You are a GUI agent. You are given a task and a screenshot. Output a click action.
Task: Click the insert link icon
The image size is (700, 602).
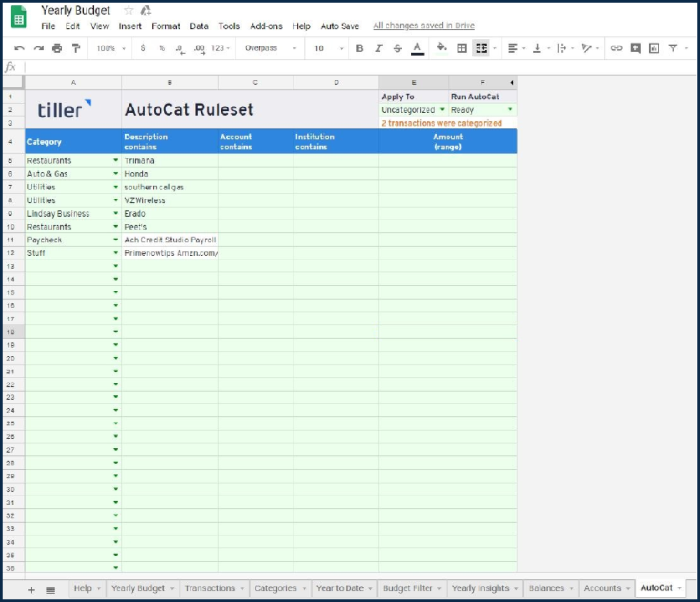[x=616, y=48]
